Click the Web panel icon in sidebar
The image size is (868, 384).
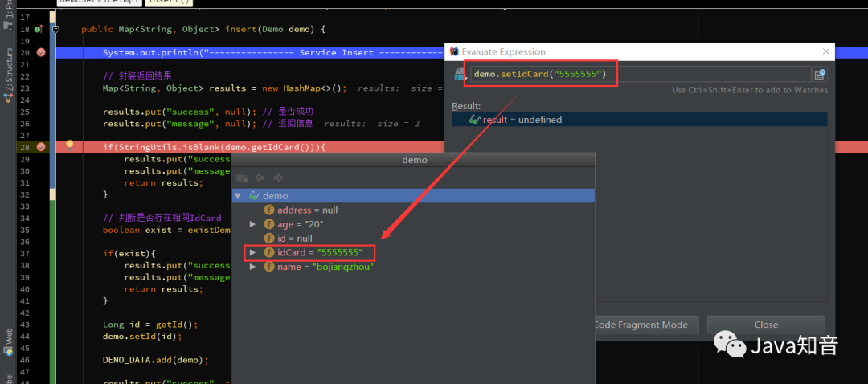coord(8,351)
